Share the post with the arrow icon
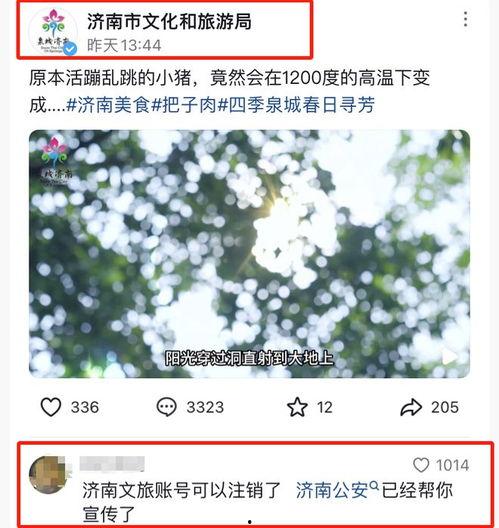Image resolution: width=499 pixels, height=528 pixels. (411, 407)
